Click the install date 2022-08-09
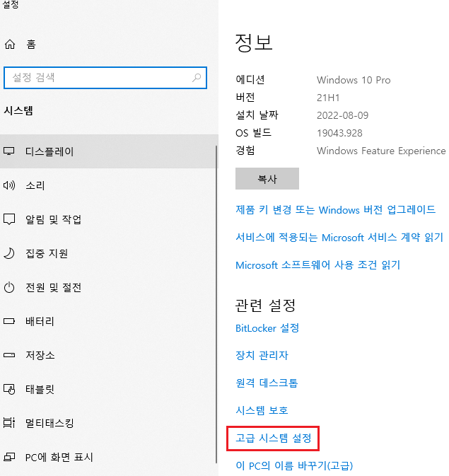The image size is (449, 476). pos(342,115)
